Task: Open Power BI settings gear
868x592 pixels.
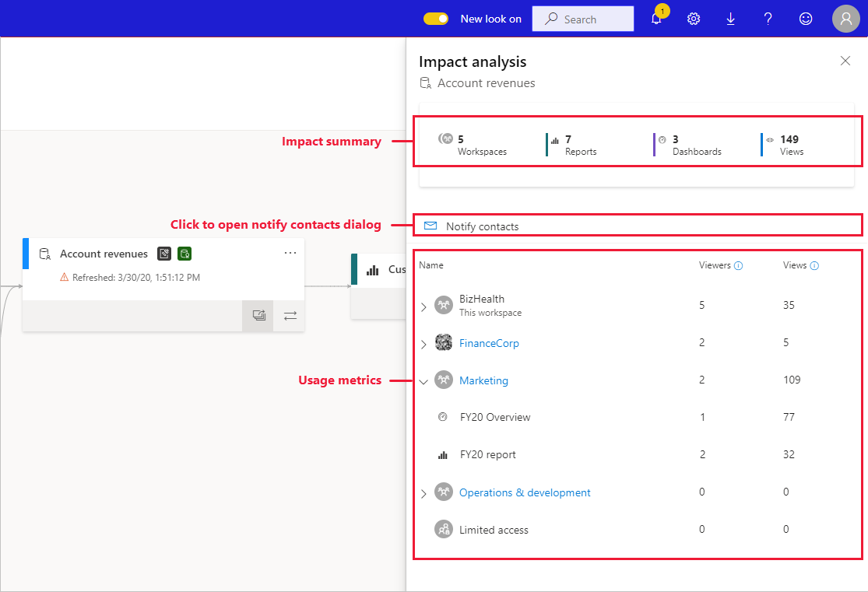Action: (693, 19)
